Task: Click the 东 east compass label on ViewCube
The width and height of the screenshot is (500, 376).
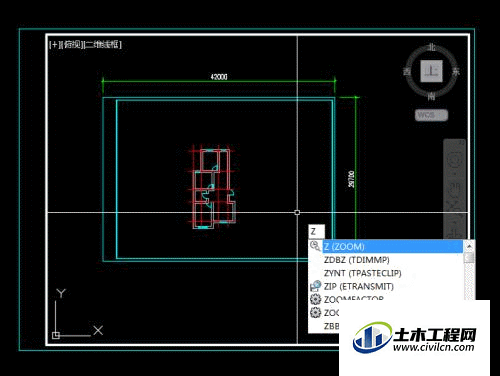Action: tap(456, 71)
